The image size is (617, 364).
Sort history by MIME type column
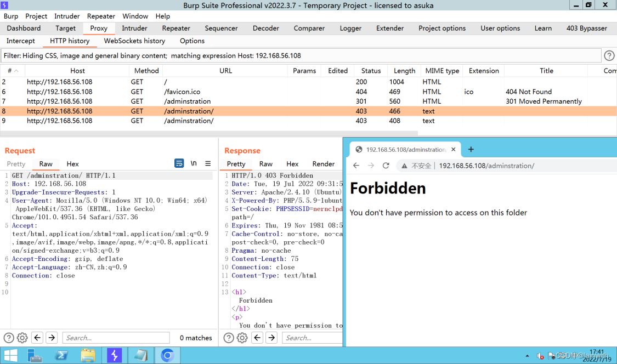pos(442,71)
